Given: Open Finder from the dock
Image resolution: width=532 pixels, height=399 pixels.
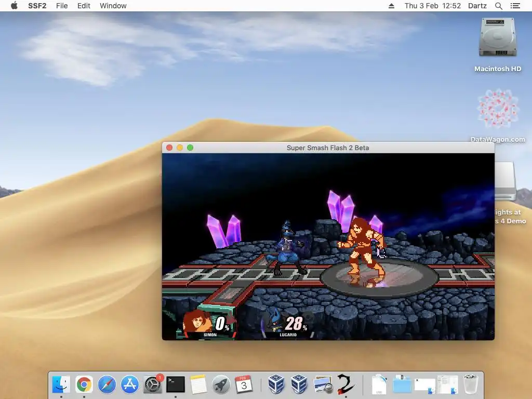Looking at the screenshot, I should pyautogui.click(x=61, y=384).
